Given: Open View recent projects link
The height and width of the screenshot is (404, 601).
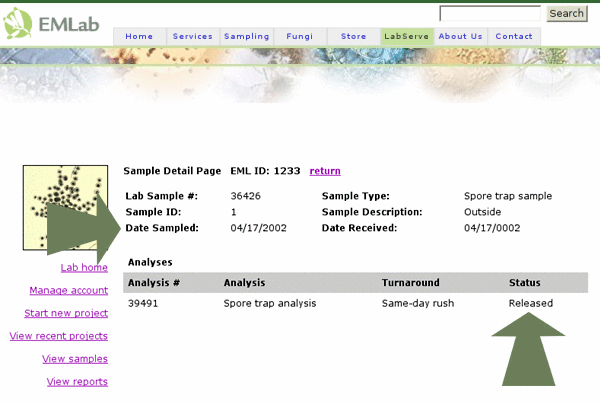Looking at the screenshot, I should coord(59,336).
